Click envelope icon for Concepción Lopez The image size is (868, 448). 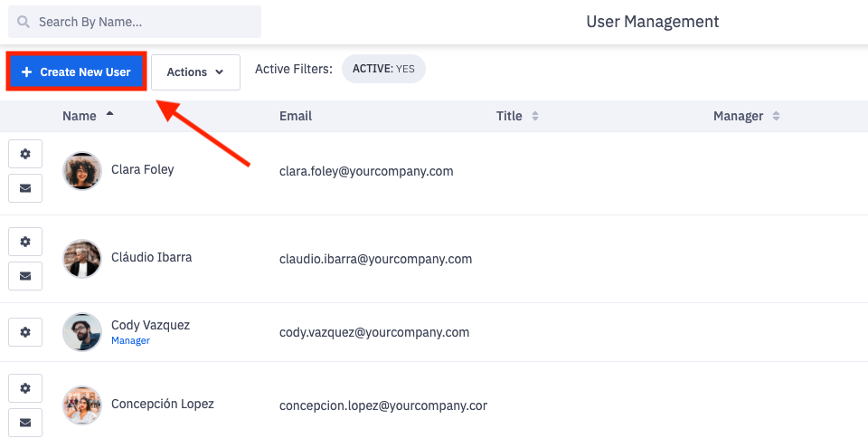click(25, 423)
